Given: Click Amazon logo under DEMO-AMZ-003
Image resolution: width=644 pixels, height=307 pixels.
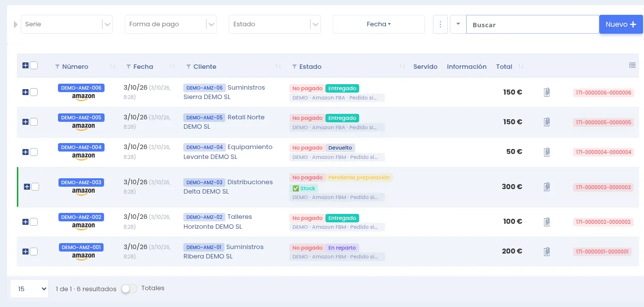Looking at the screenshot, I should point(83,192).
